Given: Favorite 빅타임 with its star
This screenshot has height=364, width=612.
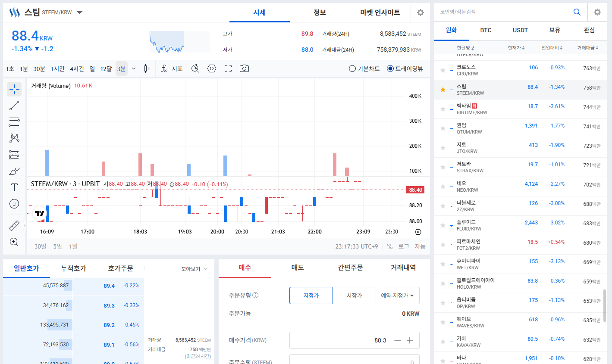Looking at the screenshot, I should click(443, 109).
